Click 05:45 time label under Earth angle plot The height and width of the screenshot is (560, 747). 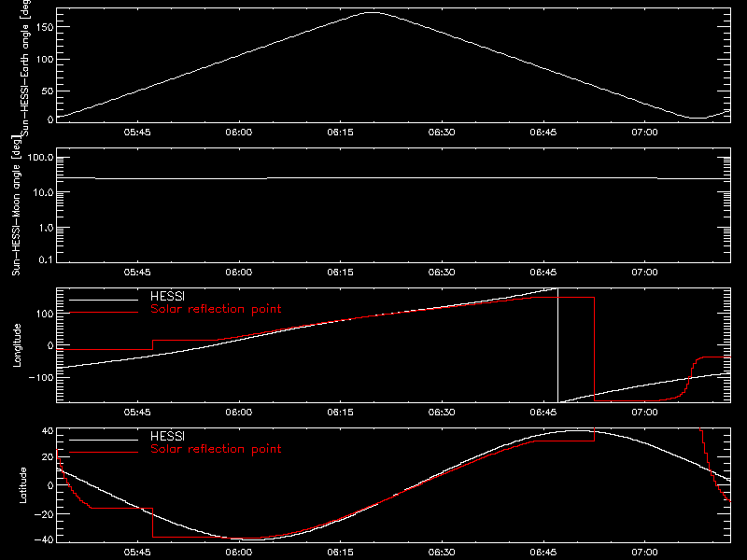tap(137, 133)
